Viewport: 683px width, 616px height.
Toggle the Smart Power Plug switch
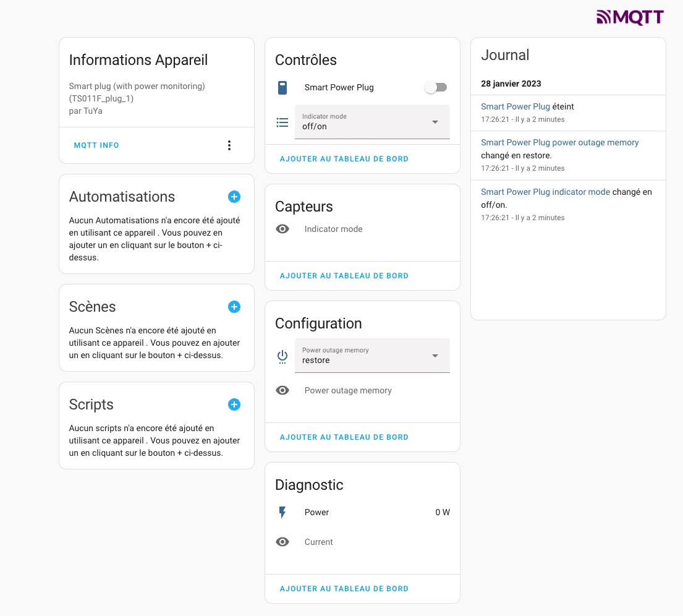[x=436, y=88]
